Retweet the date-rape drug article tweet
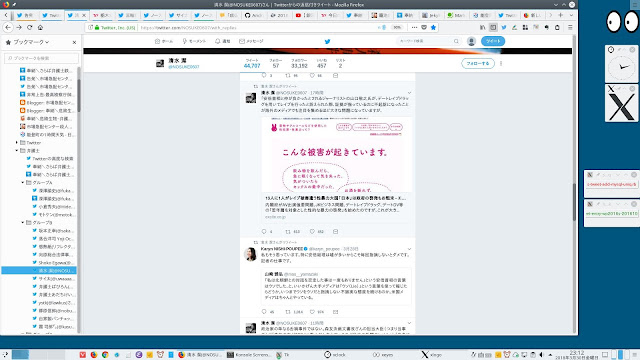The width and height of the screenshot is (640, 360). click(288, 231)
